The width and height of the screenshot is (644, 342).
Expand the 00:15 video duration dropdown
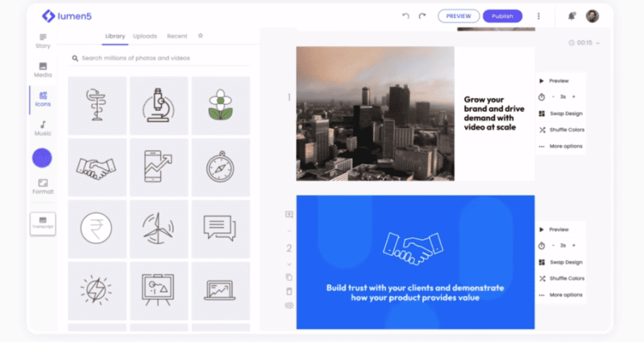coord(584,43)
